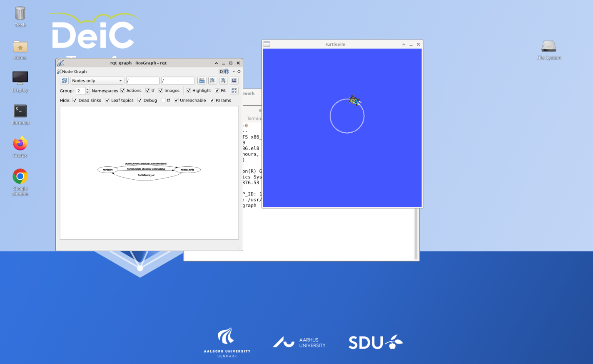The height and width of the screenshot is (364, 593).
Task: Click /turtle1/cmd_vel edge label
Action: (146, 175)
